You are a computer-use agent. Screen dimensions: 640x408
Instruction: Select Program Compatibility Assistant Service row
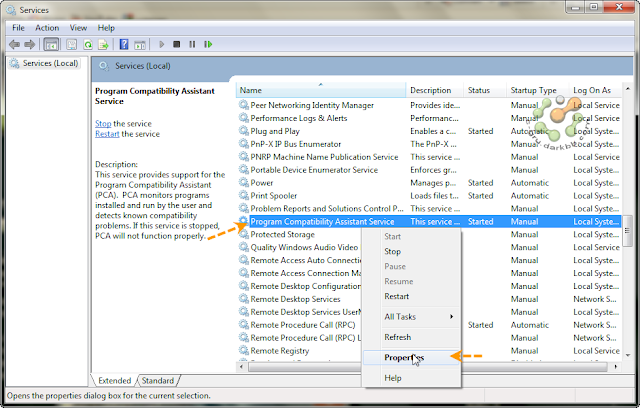[429, 222]
